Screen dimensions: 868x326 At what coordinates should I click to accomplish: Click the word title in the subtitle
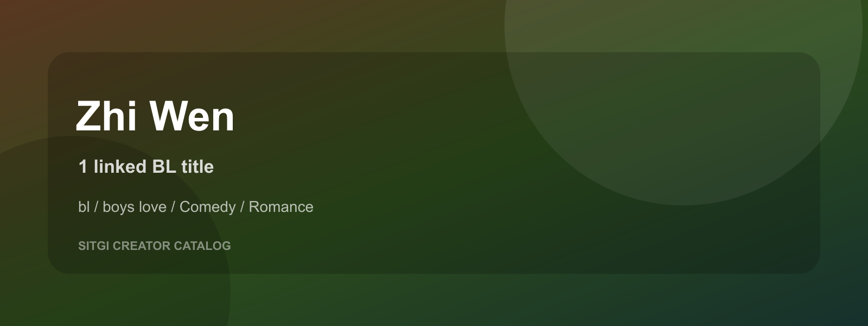pyautogui.click(x=197, y=166)
